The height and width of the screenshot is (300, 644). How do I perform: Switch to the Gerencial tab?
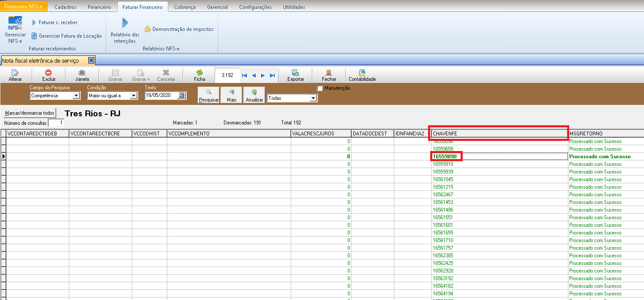[217, 7]
